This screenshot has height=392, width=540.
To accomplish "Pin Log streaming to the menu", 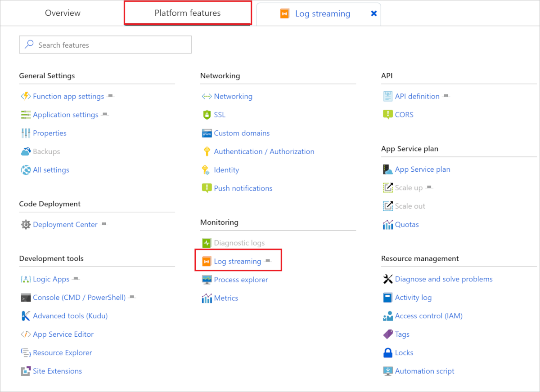I will point(269,261).
